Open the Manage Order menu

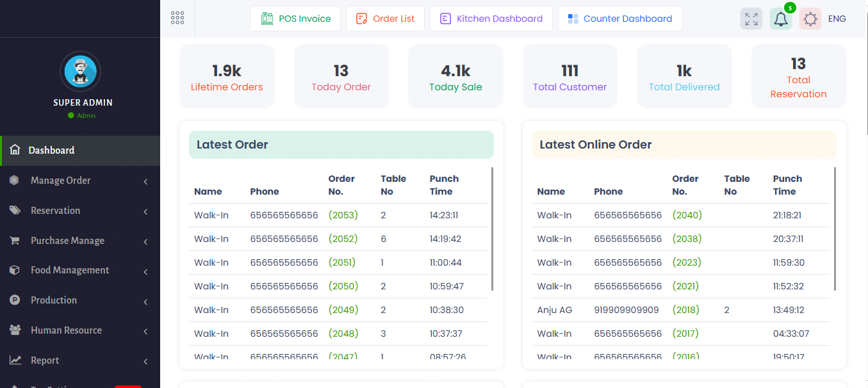click(x=80, y=181)
